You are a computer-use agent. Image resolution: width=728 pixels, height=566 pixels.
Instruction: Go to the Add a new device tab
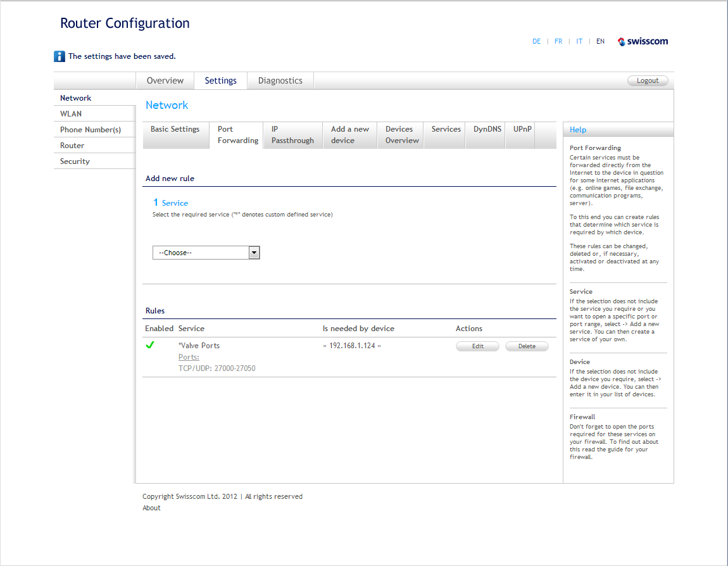(350, 135)
